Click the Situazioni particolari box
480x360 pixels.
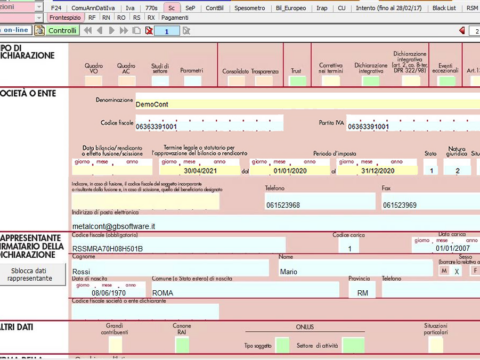[436, 345]
